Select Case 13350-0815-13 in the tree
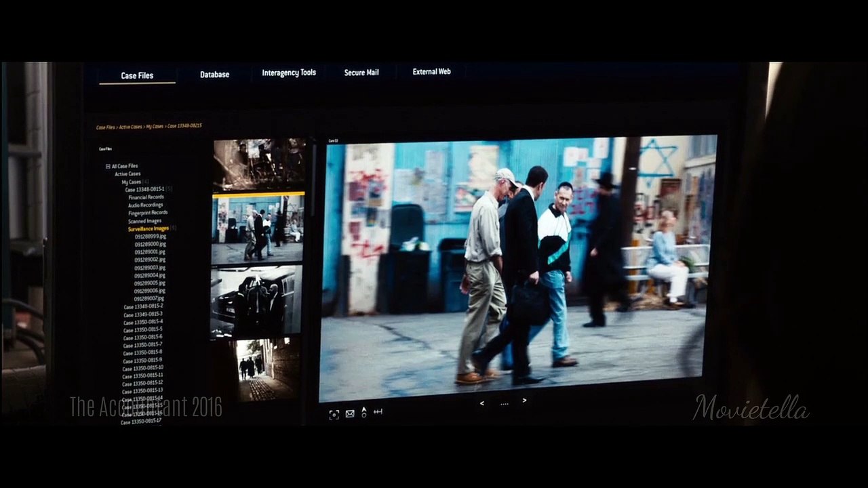This screenshot has height=488, width=868. click(x=143, y=391)
